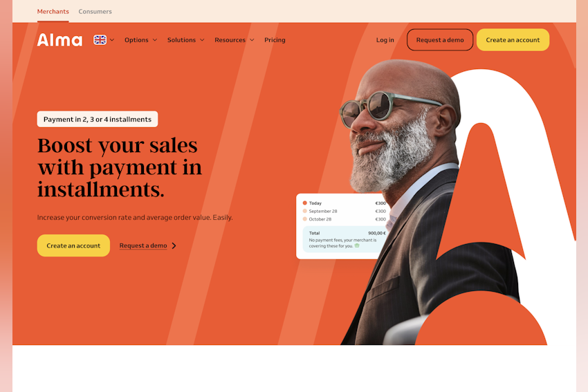The width and height of the screenshot is (588, 392).
Task: Click the Payment in 2, 3 or 4 installments badge
Action: [98, 119]
